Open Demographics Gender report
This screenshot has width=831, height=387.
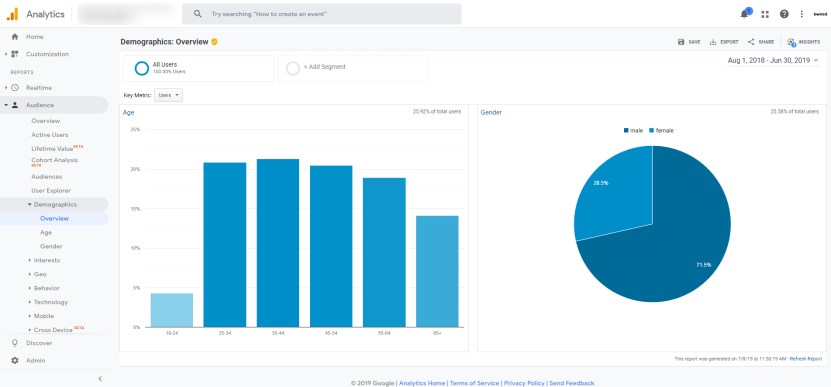[51, 247]
